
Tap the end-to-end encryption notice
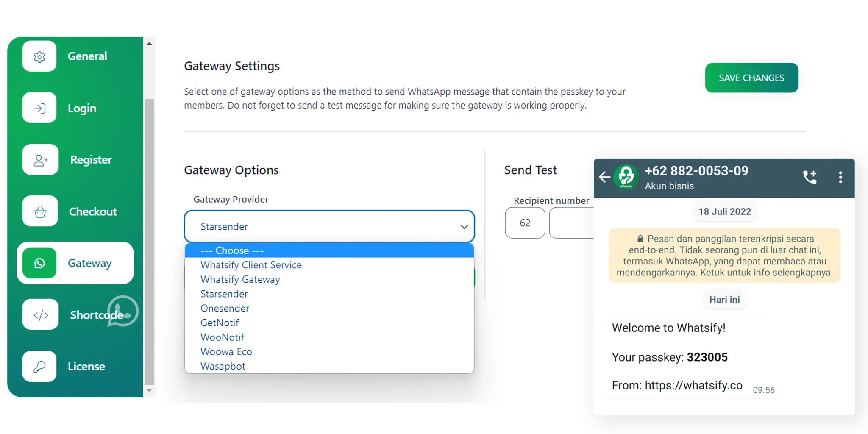tap(725, 256)
